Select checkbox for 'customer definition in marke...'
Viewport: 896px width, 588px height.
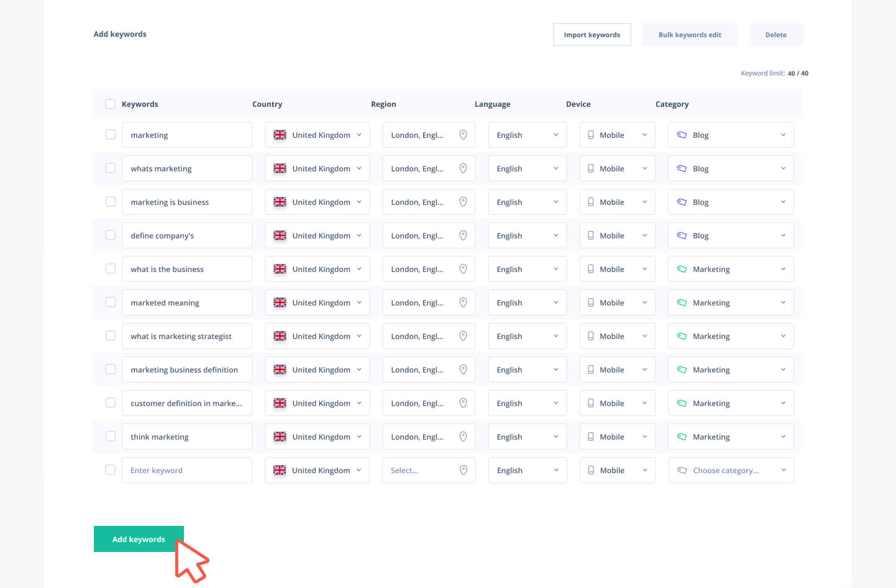[111, 403]
